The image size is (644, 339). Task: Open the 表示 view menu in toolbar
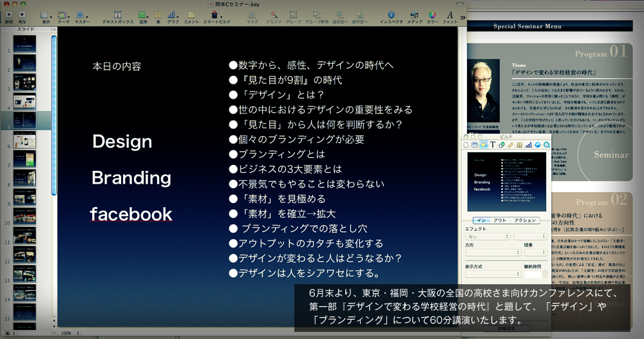[x=46, y=17]
